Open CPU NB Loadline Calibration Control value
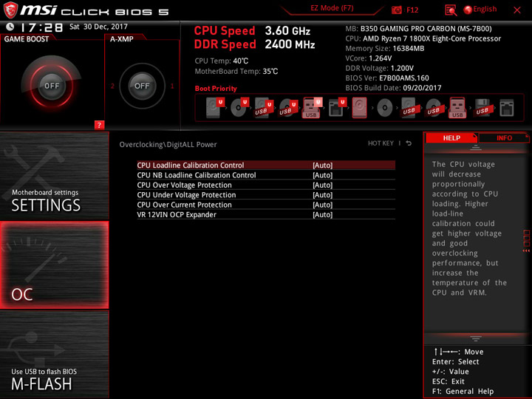Image resolution: width=532 pixels, height=399 pixels. (322, 175)
